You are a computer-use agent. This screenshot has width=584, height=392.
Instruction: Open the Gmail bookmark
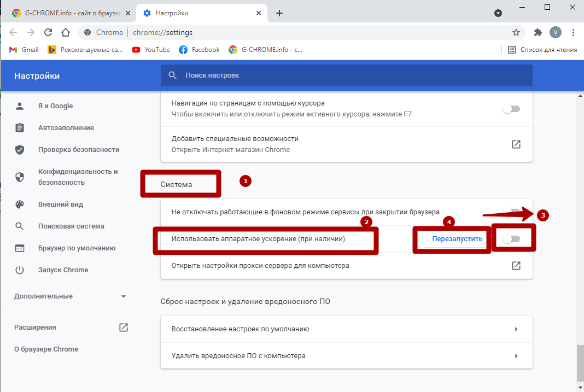(24, 50)
